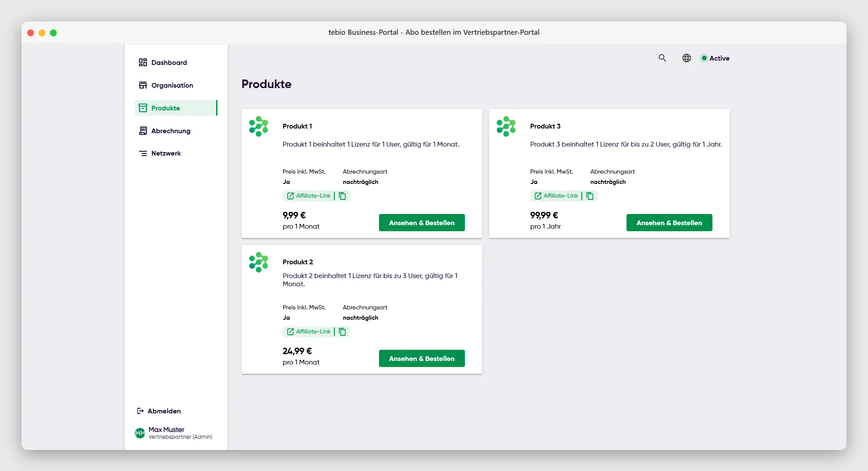This screenshot has width=868, height=471.
Task: Select the Produkte menu item
Action: coord(176,108)
